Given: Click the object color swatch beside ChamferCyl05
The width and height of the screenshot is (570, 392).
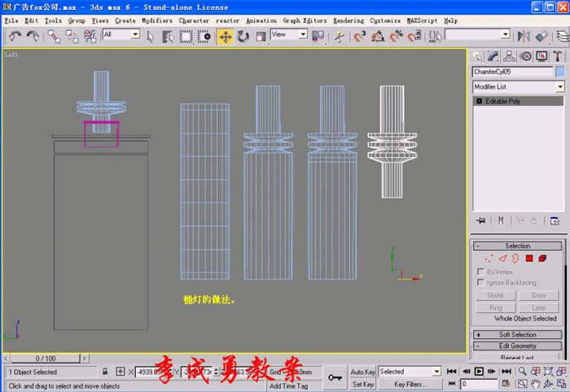Looking at the screenshot, I should pos(560,72).
